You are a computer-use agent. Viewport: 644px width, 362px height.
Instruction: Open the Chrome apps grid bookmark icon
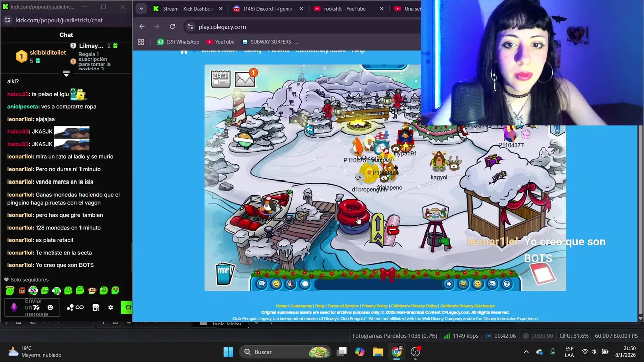click(x=141, y=42)
